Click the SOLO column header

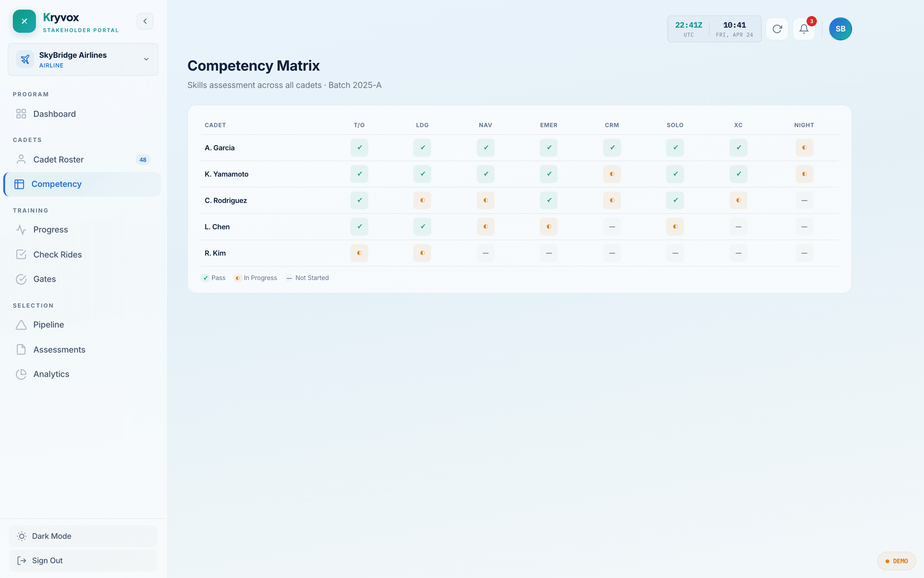(x=675, y=125)
